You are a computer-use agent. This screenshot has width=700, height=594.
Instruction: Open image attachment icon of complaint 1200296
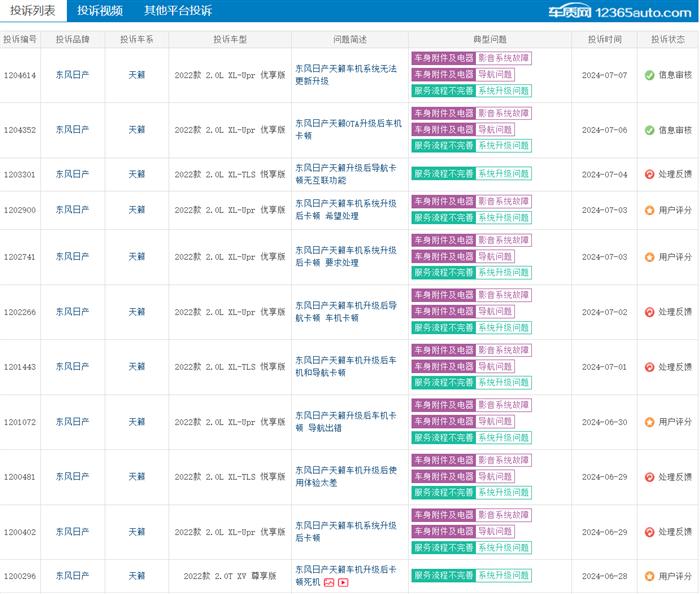(329, 582)
